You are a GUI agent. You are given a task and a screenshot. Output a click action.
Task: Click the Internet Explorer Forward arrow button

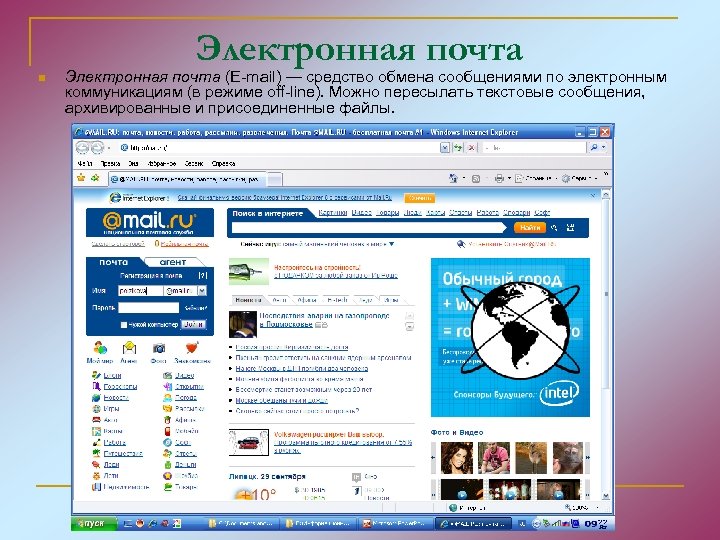(97, 147)
